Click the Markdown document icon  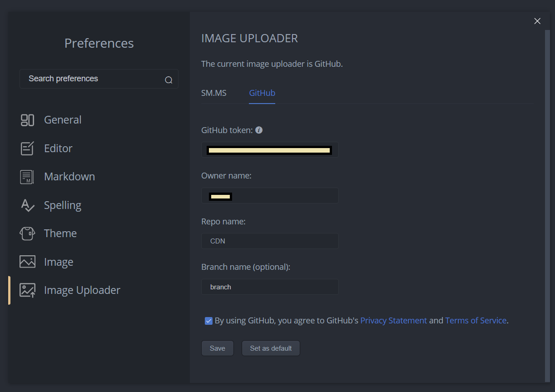(x=27, y=177)
